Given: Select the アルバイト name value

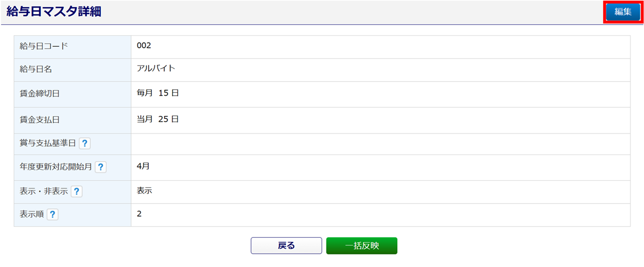Looking at the screenshot, I should 156,69.
